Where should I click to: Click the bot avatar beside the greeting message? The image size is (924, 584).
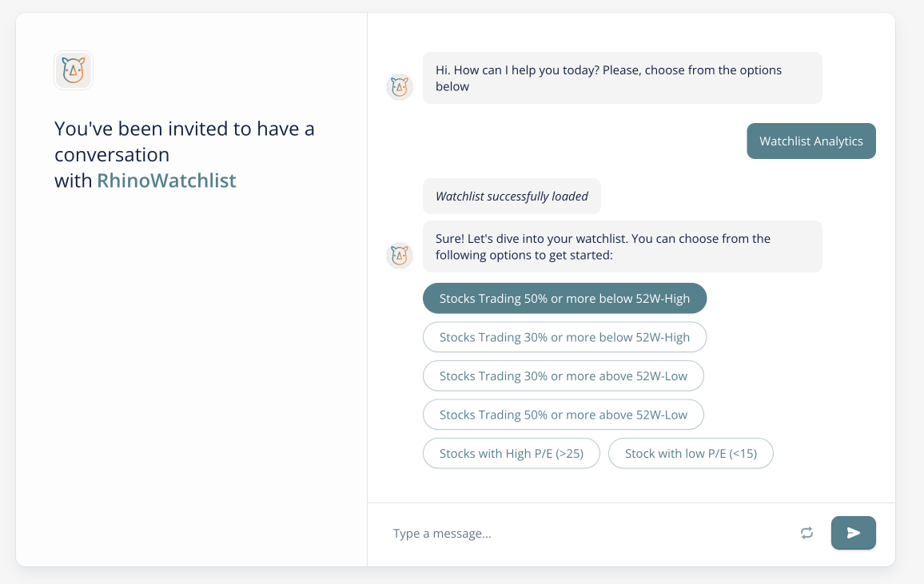click(399, 87)
